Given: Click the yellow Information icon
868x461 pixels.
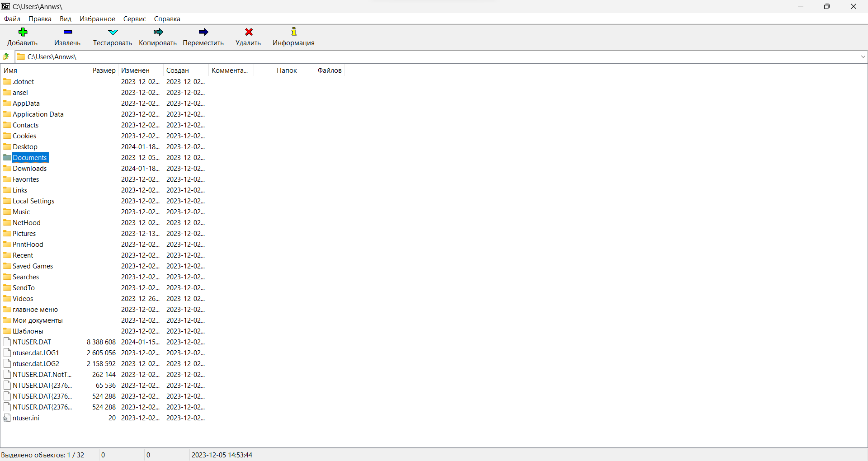Looking at the screenshot, I should [293, 32].
